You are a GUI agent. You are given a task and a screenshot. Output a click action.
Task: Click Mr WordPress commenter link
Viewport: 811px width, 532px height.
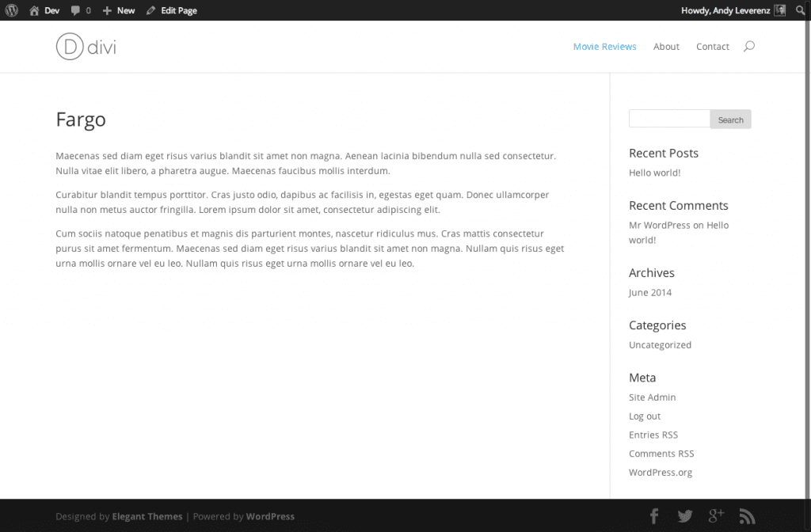[660, 226]
